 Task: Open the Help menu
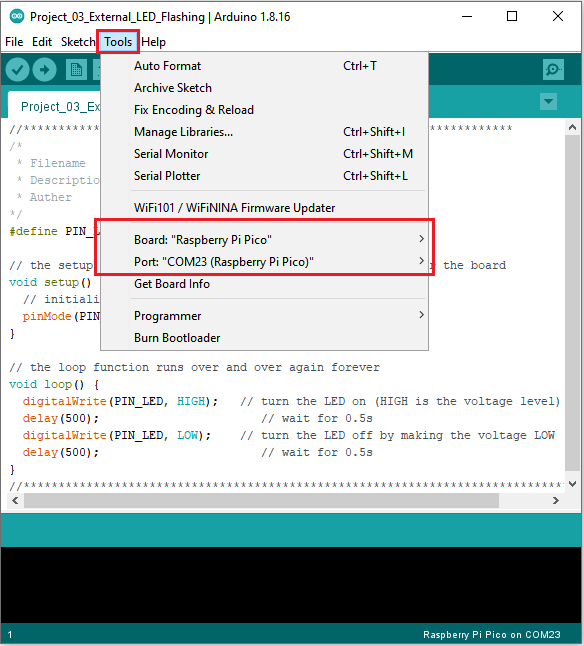[x=153, y=42]
